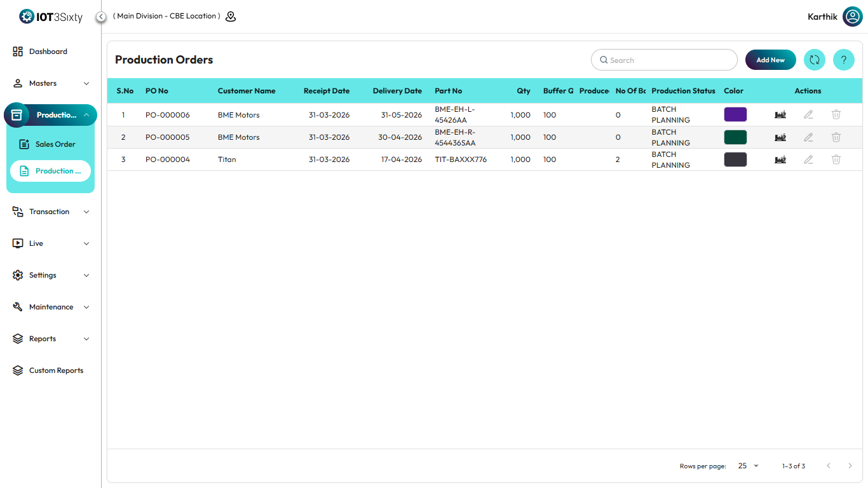Image resolution: width=868 pixels, height=488 pixels.
Task: Click batch planning icon for PO-000006
Action: click(780, 114)
